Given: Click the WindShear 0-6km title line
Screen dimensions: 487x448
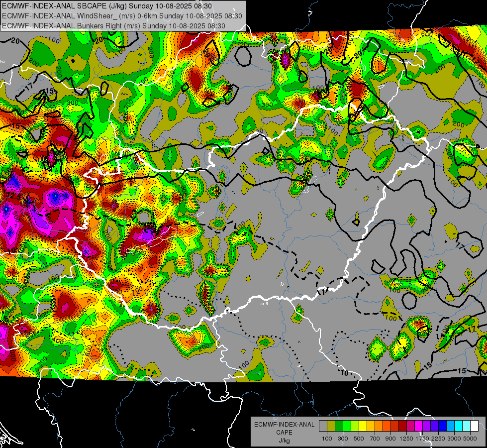Looking at the screenshot, I should pyautogui.click(x=122, y=16).
